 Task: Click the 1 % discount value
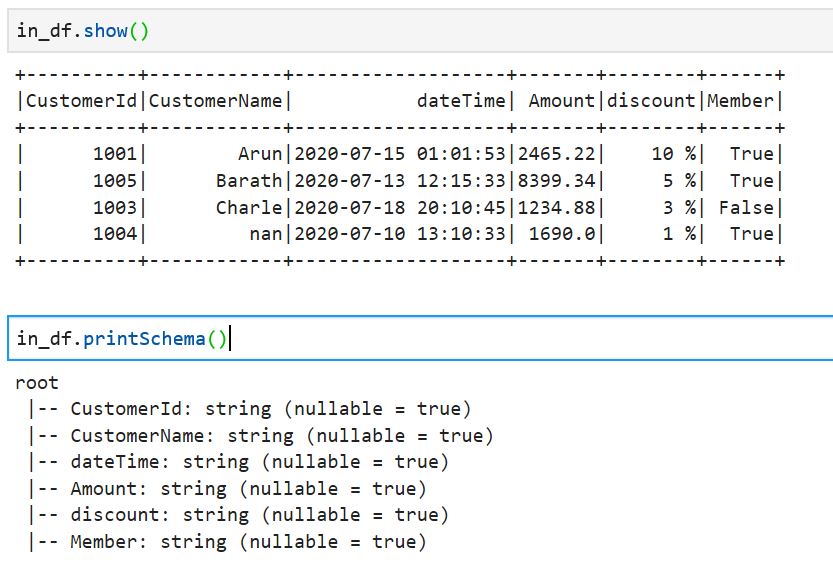pos(679,234)
